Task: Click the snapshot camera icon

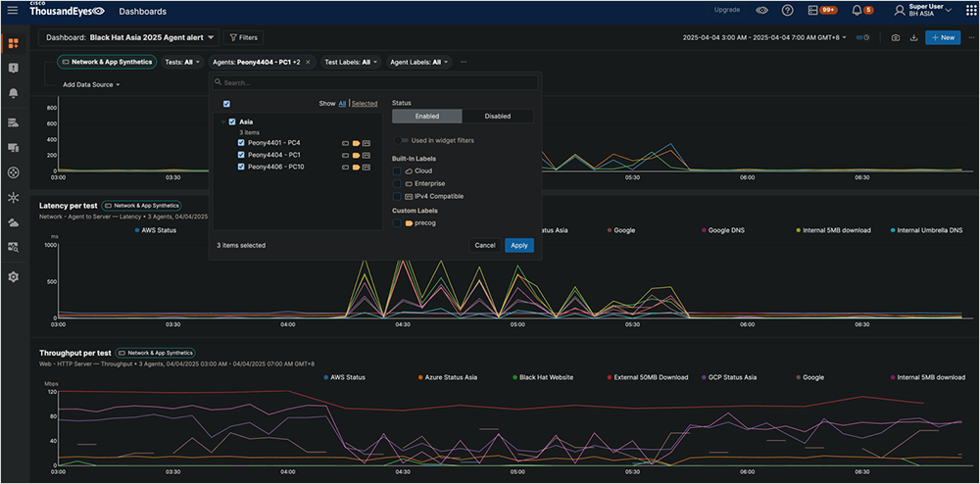Action: point(896,37)
